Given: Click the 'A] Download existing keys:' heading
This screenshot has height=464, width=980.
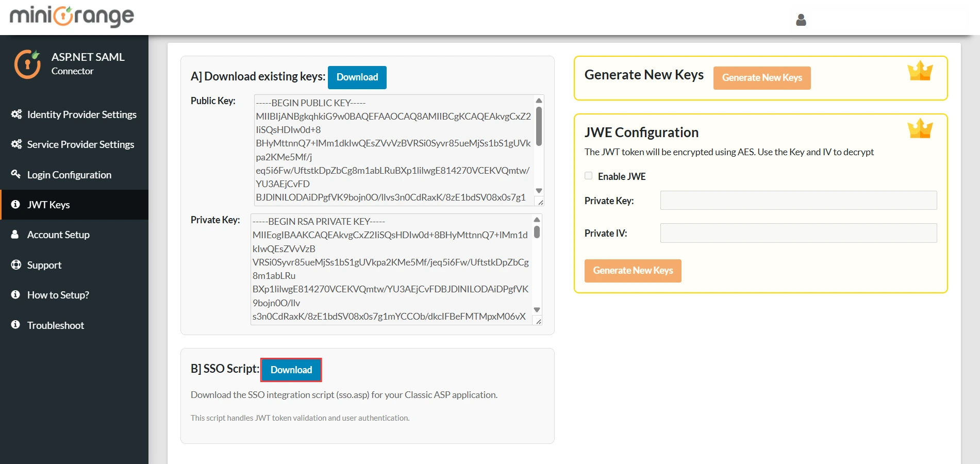Looking at the screenshot, I should point(258,76).
